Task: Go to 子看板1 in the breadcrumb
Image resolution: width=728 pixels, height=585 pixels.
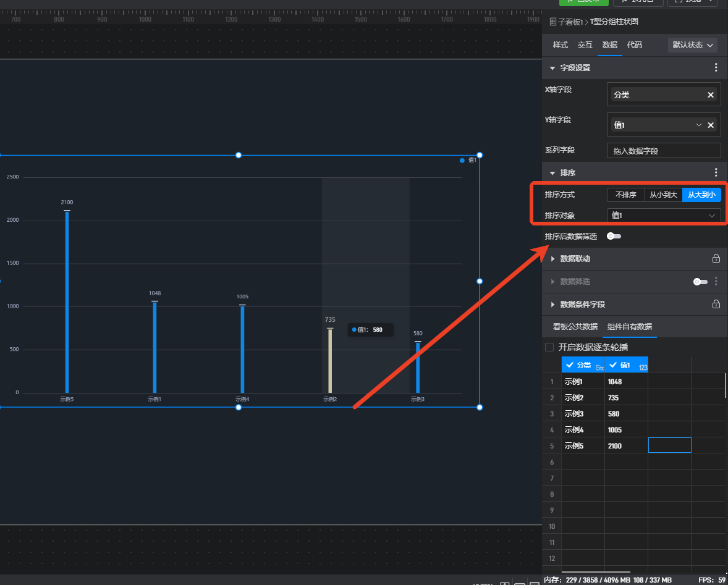Action: coord(570,22)
